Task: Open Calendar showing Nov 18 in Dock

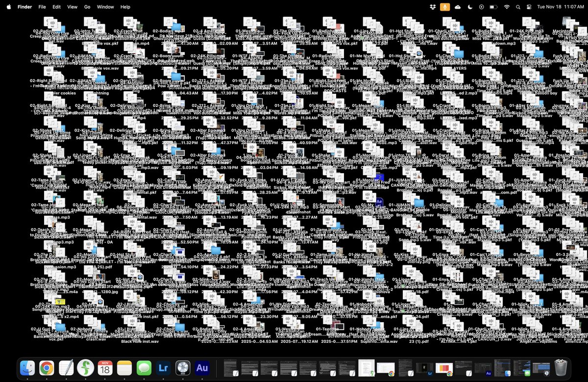Action: click(105, 368)
